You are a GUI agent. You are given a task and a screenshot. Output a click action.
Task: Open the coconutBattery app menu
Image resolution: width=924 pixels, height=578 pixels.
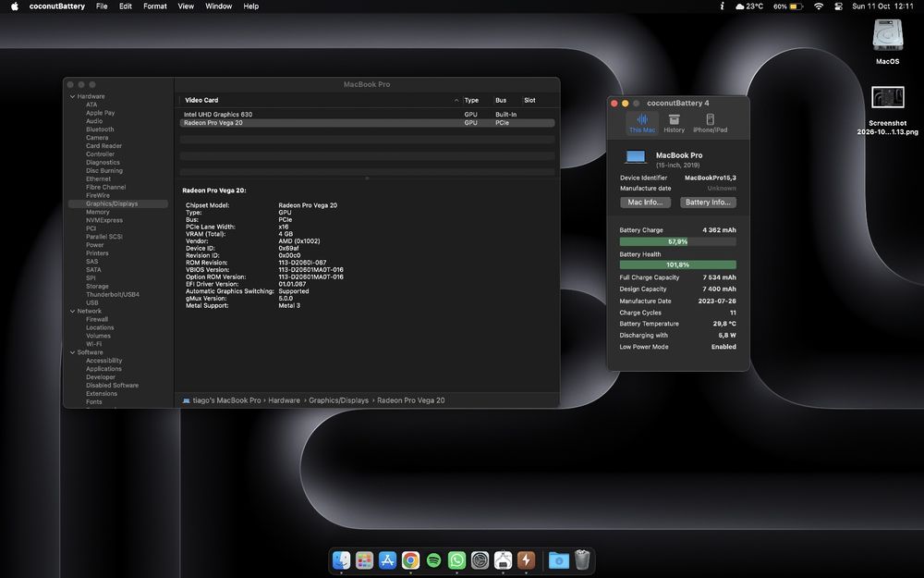pyautogui.click(x=57, y=6)
